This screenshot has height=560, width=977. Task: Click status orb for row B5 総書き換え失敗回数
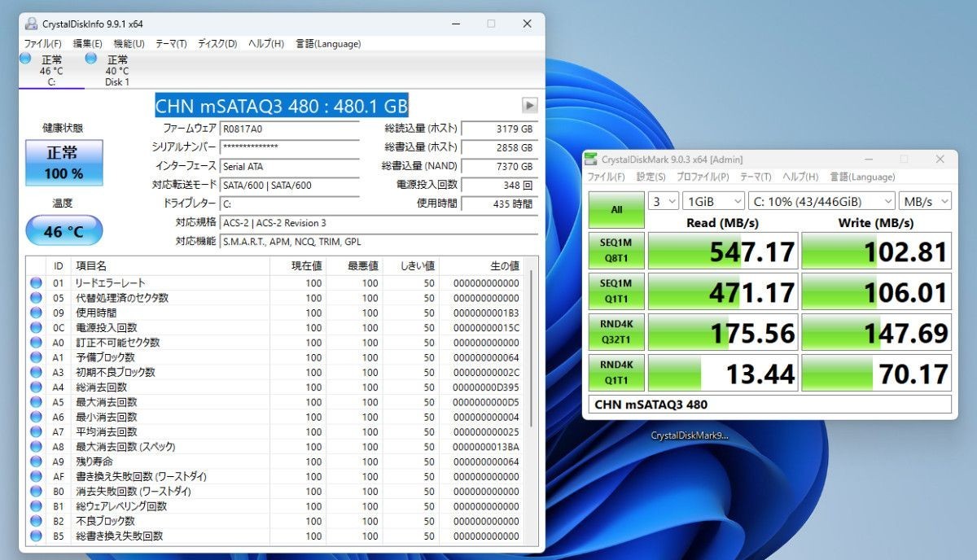click(36, 536)
